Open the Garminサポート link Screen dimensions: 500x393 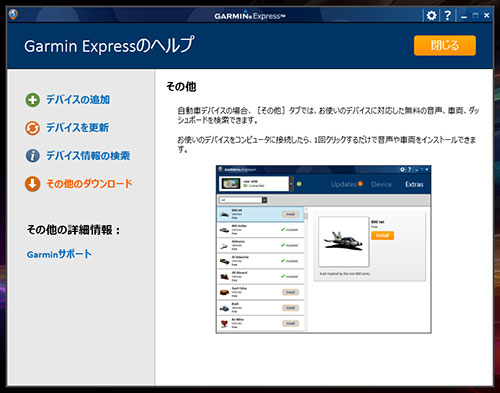59,254
